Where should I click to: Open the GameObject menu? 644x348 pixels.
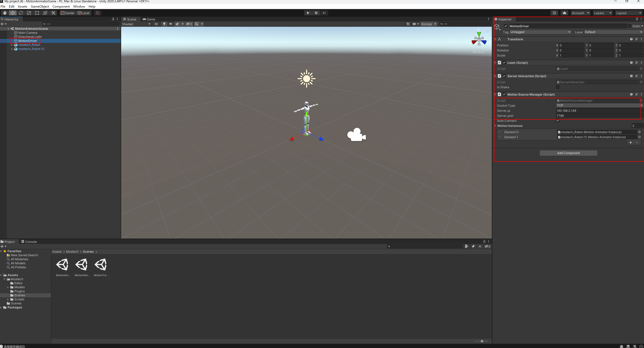(x=40, y=6)
